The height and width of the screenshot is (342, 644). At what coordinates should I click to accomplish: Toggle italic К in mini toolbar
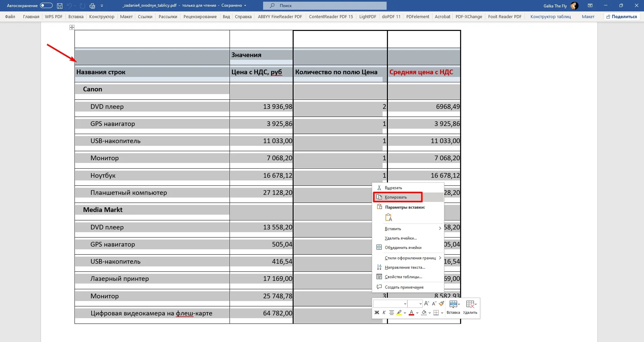pos(384,313)
